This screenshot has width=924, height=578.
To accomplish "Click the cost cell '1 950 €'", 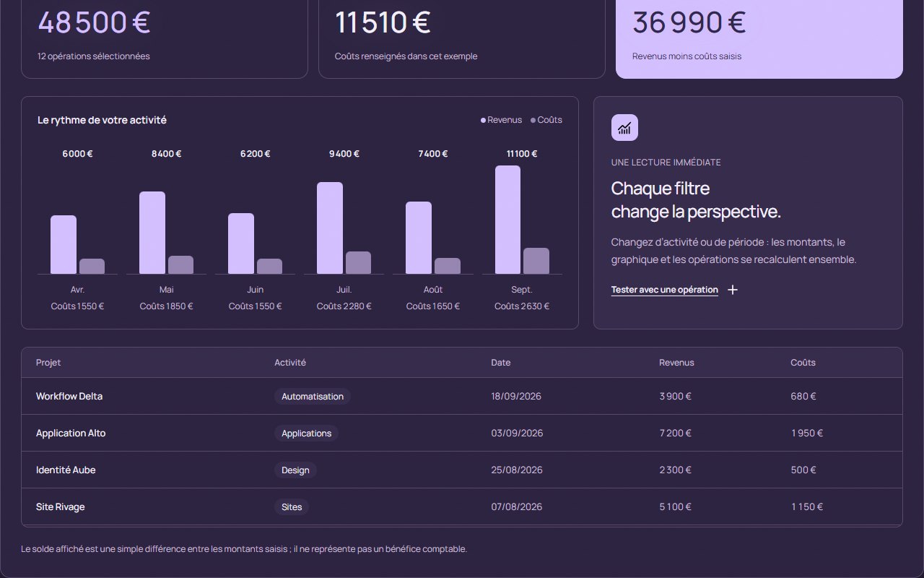I will click(807, 433).
